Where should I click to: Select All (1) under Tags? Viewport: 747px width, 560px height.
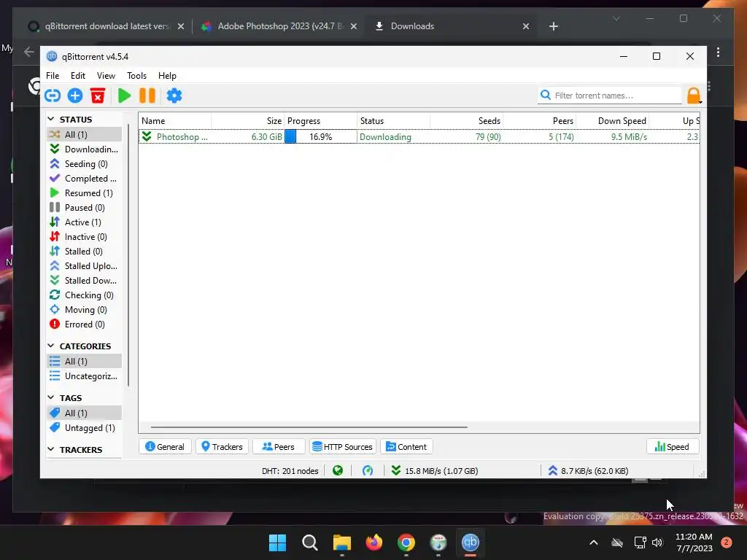click(85, 413)
